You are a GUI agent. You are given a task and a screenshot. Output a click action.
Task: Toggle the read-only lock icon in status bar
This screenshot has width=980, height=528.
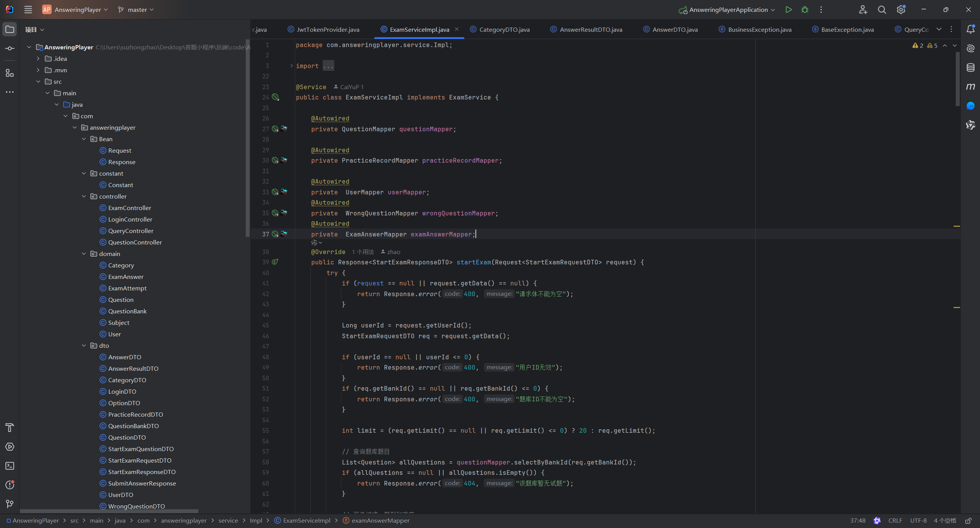tap(968, 521)
